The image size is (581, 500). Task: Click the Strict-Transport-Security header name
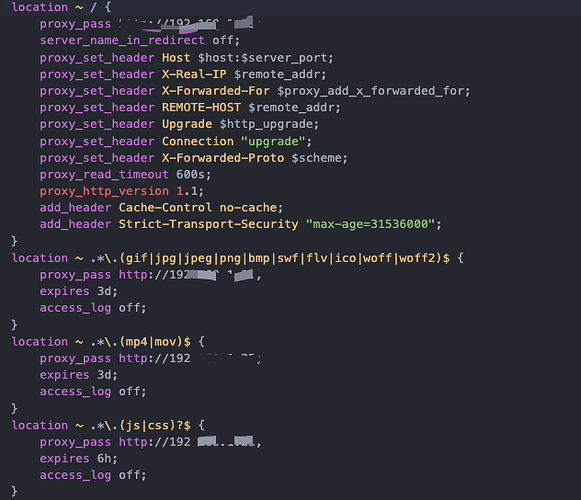pyautogui.click(x=208, y=224)
